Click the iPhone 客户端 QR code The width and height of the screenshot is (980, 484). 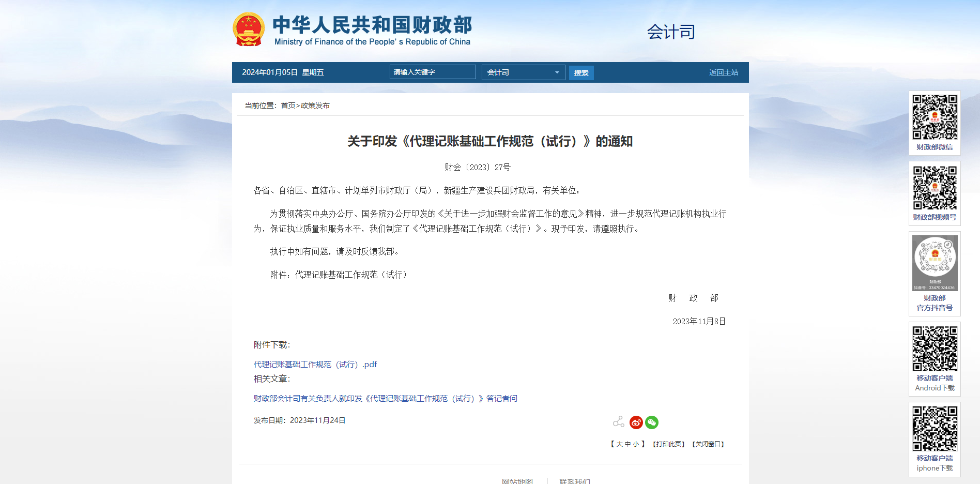935,429
